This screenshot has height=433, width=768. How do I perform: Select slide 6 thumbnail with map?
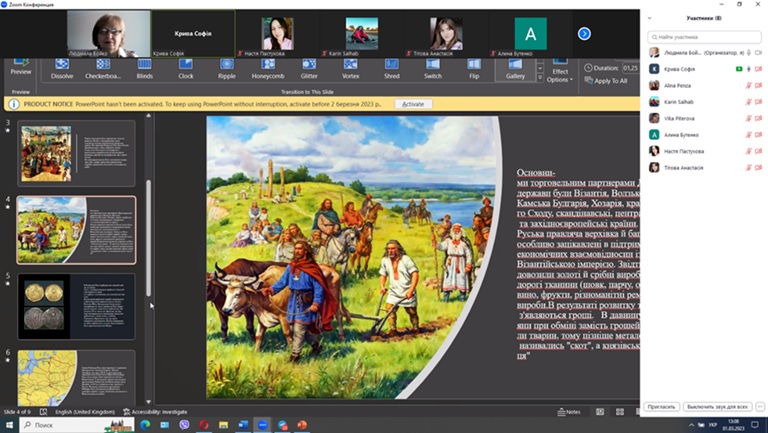click(x=76, y=377)
